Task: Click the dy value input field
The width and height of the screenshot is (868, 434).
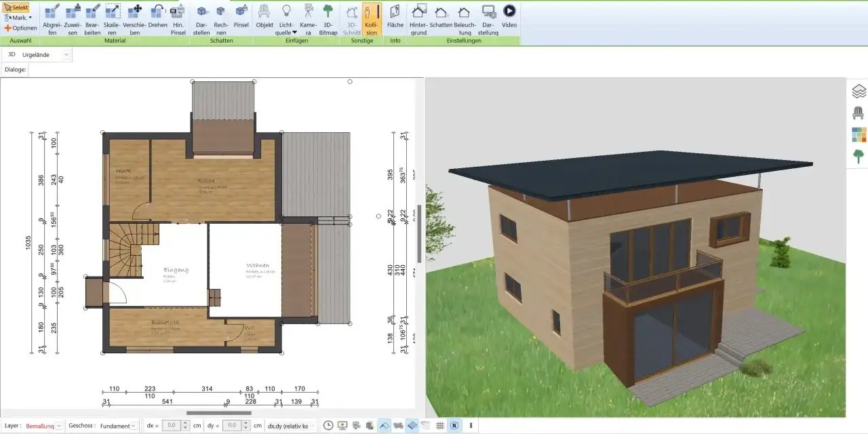Action: pos(232,426)
